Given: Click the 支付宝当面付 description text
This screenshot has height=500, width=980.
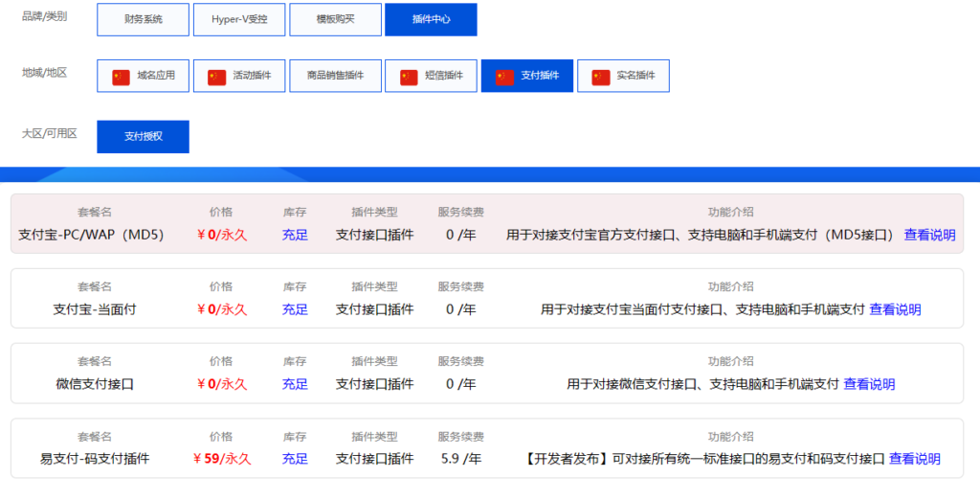Looking at the screenshot, I should tap(702, 309).
